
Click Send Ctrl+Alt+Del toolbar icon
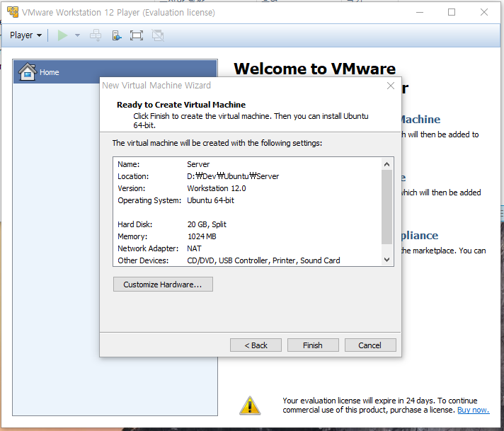(96, 35)
